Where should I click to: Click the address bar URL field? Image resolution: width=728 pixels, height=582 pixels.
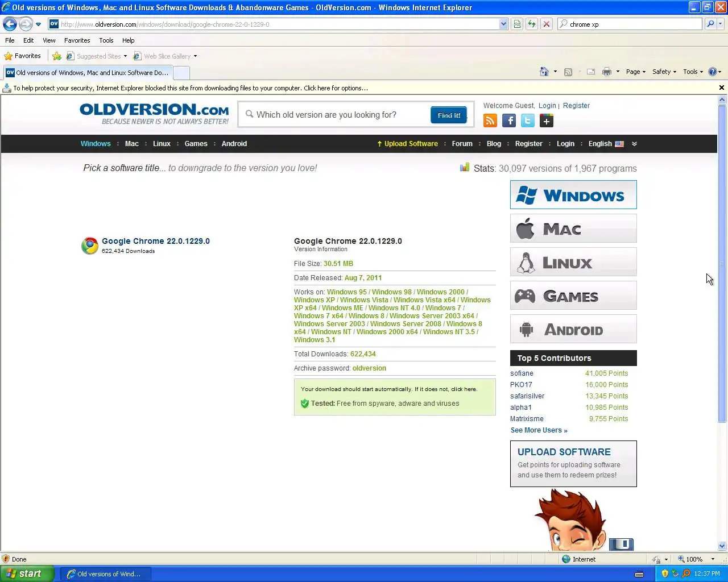tap(274, 24)
